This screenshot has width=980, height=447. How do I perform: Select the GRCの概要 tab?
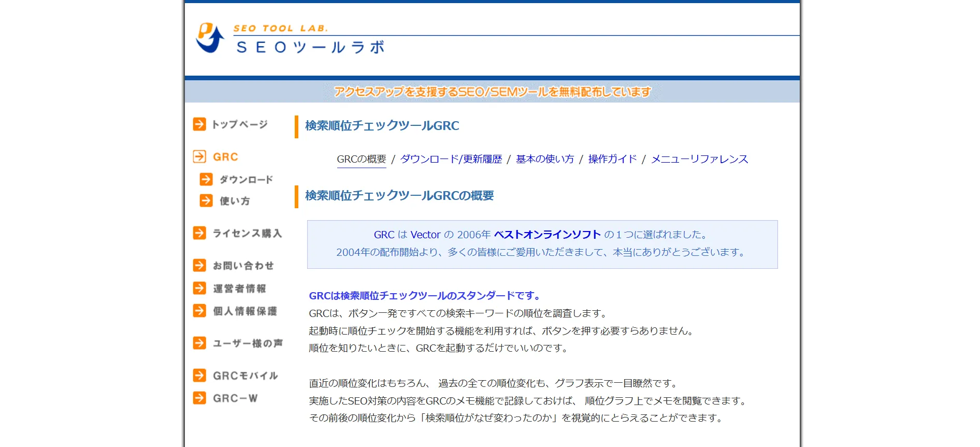(x=362, y=159)
